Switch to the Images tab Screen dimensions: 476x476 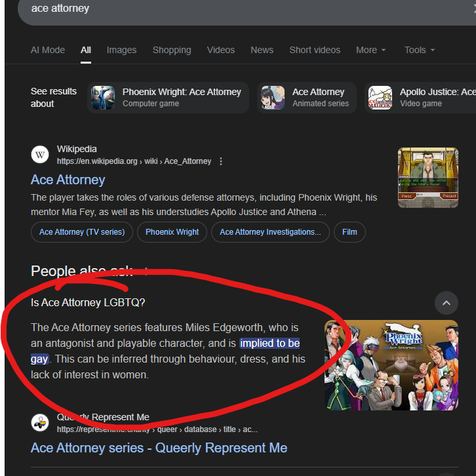[121, 50]
